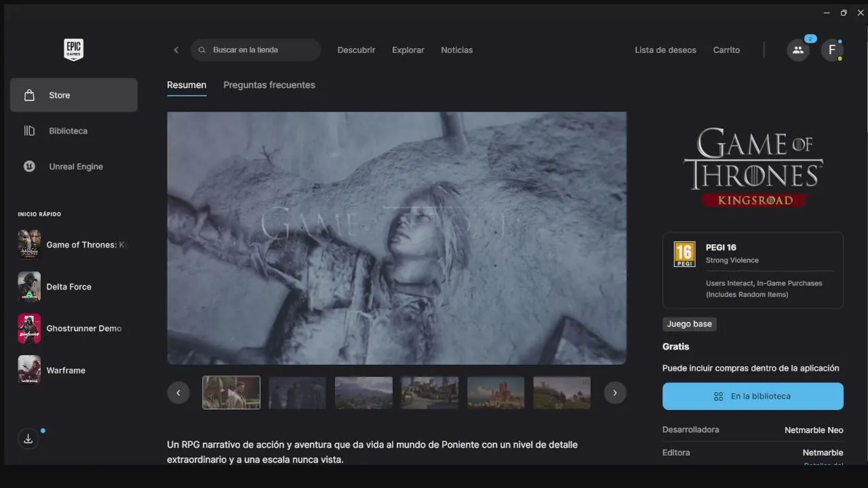The width and height of the screenshot is (868, 488).
Task: Select the sixth media thumbnail
Action: coord(562,392)
